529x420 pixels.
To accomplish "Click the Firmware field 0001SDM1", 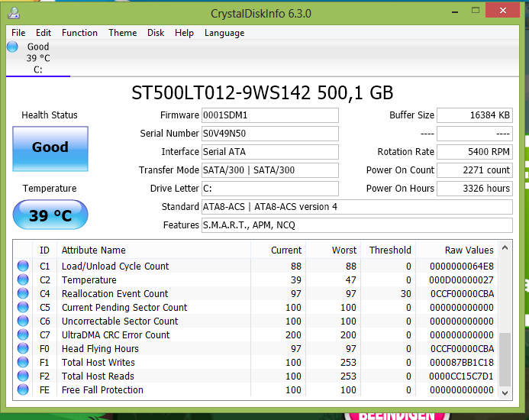I will tap(270, 115).
